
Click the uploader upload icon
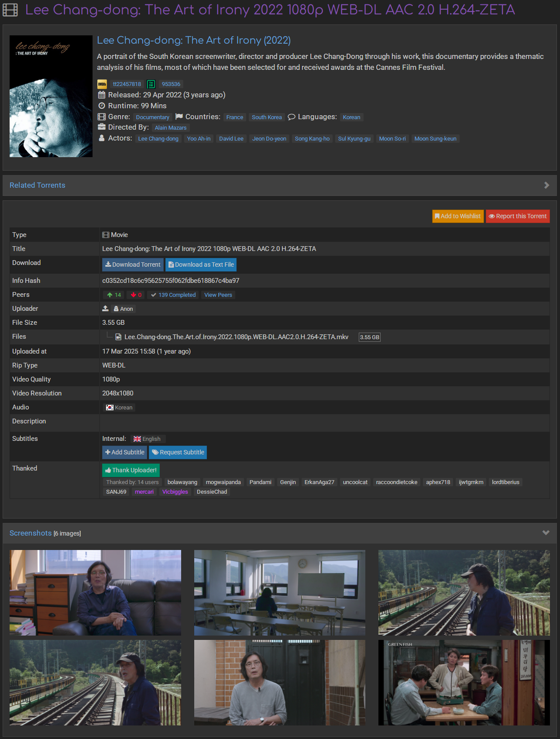tap(105, 309)
